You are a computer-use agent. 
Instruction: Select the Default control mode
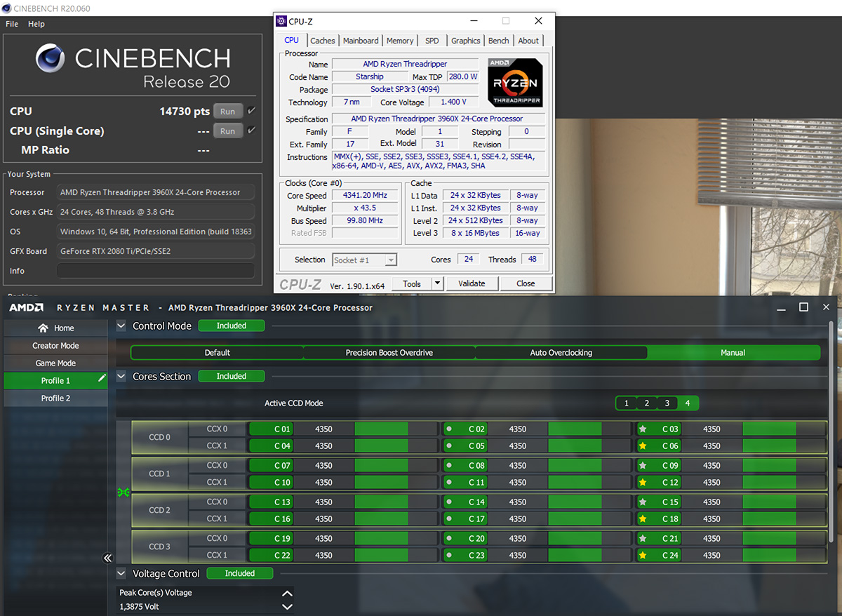tap(218, 352)
